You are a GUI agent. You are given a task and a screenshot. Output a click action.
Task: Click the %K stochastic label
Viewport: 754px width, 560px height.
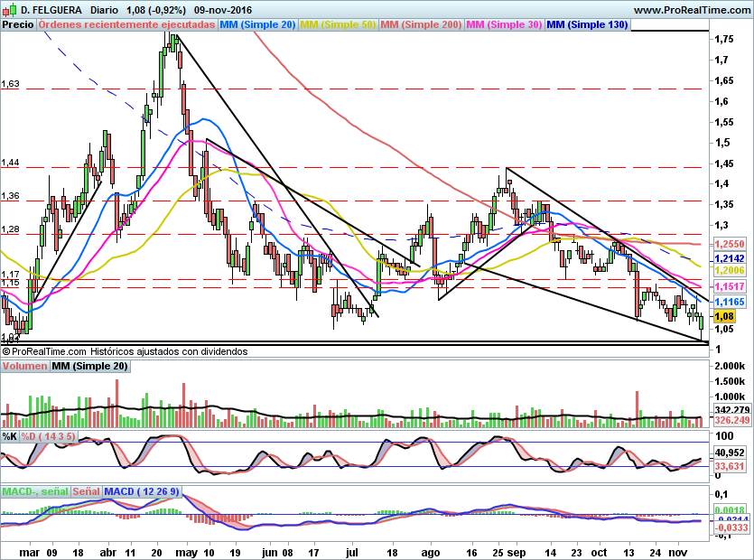pos(10,436)
